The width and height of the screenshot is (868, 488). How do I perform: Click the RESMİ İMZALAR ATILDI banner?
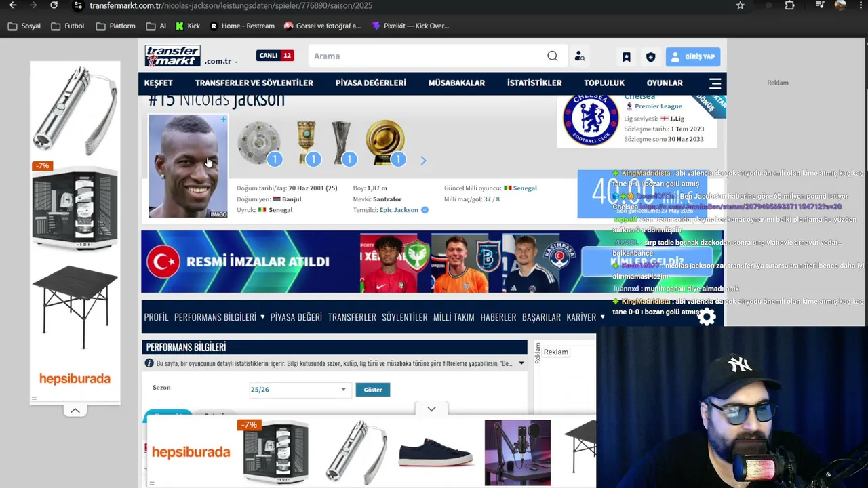[432, 262]
